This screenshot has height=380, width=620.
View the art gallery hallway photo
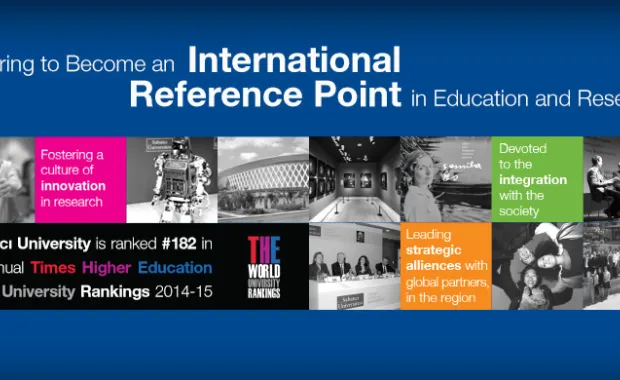coord(355,180)
